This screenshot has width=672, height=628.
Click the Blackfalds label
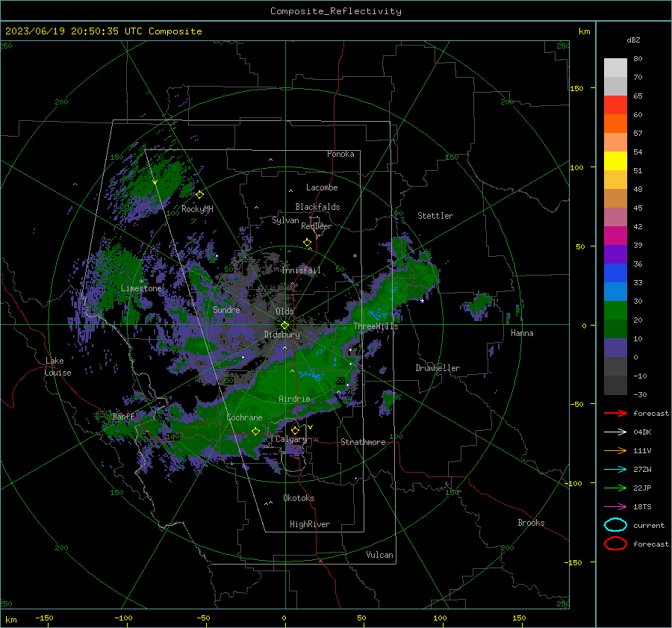point(317,207)
